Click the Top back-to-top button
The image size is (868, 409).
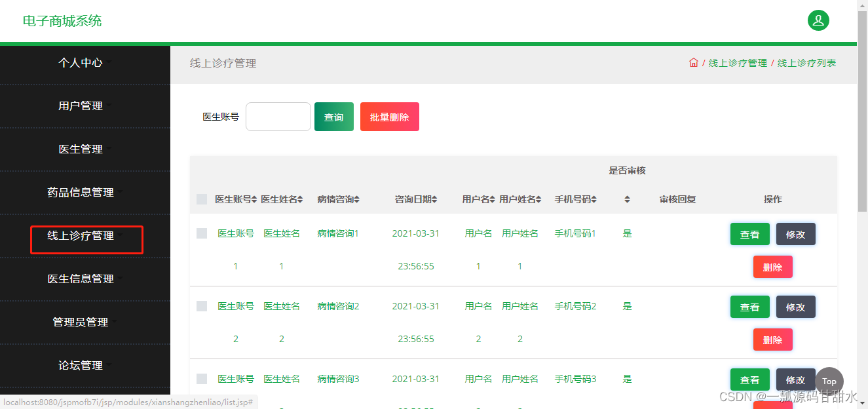(x=829, y=381)
